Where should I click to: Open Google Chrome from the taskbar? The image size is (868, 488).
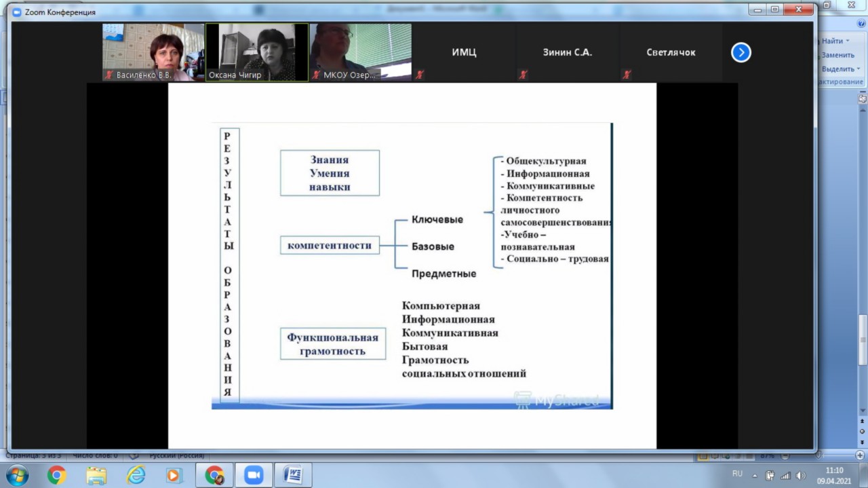[x=57, y=476]
